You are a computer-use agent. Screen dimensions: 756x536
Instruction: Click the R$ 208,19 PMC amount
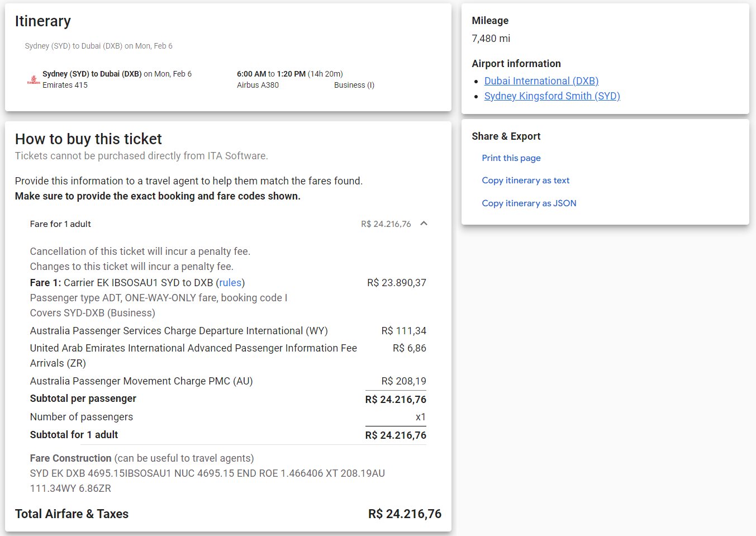point(404,381)
